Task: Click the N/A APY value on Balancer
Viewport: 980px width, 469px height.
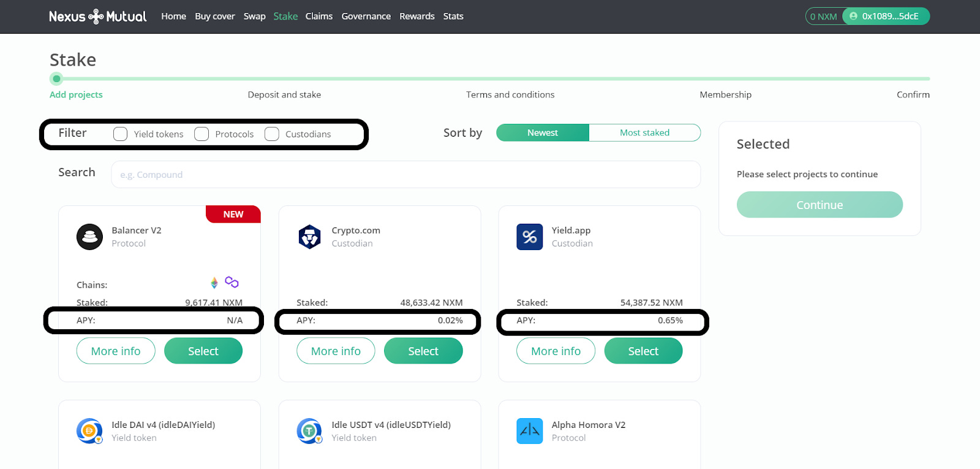Action: [x=235, y=321]
